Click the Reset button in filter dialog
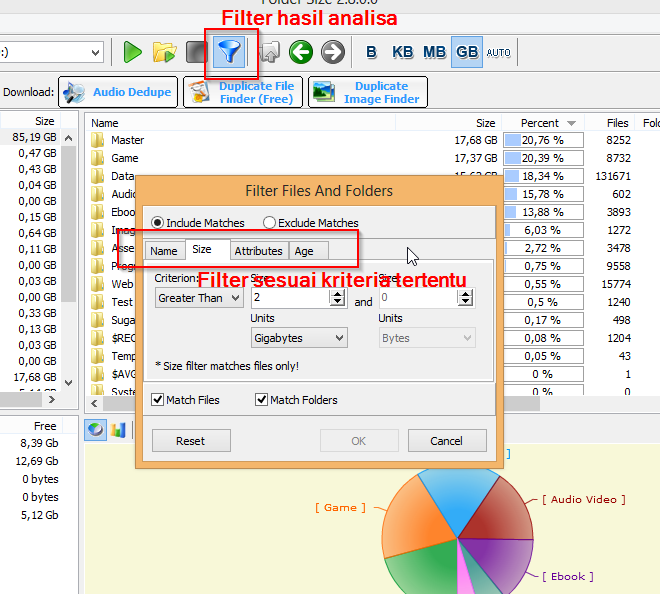 pos(191,441)
